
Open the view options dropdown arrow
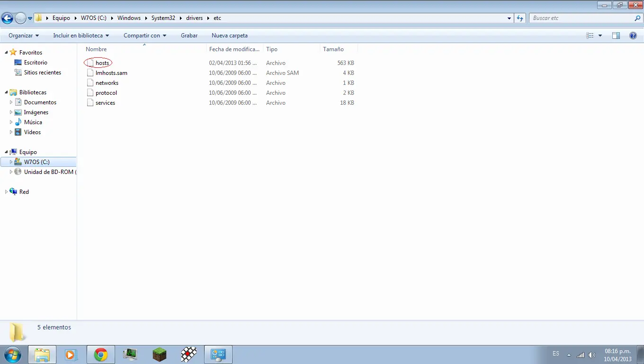coord(600,36)
